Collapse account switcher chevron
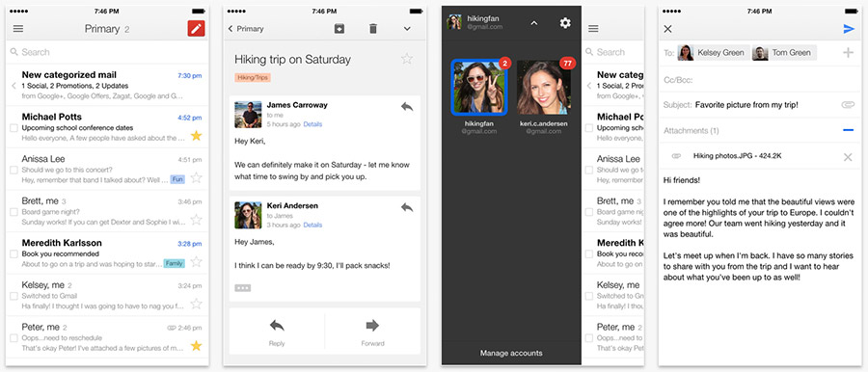868x372 pixels. (533, 23)
